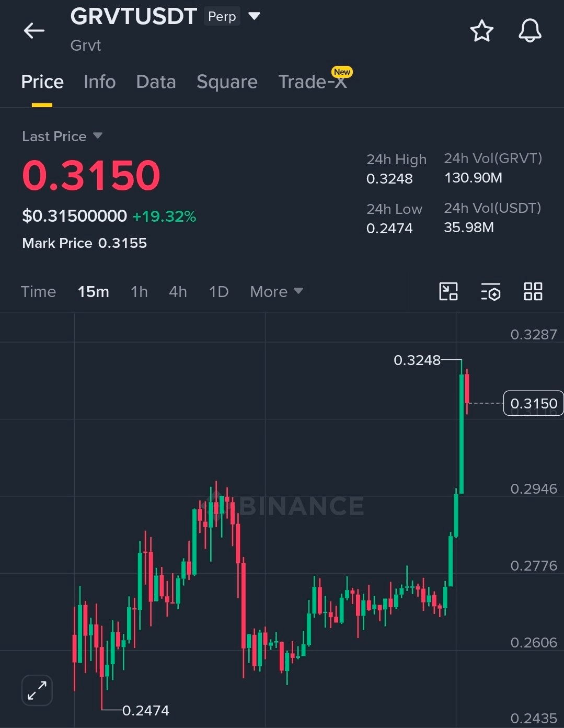Open the chart layout grid icon
Screen dimensions: 564x728
(x=533, y=291)
